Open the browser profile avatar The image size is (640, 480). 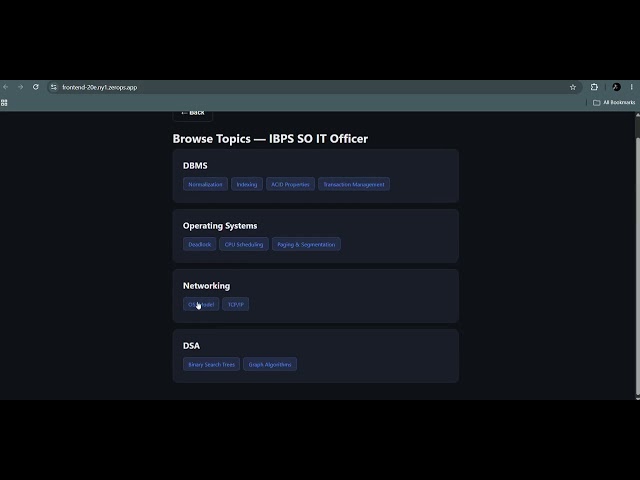pos(616,87)
